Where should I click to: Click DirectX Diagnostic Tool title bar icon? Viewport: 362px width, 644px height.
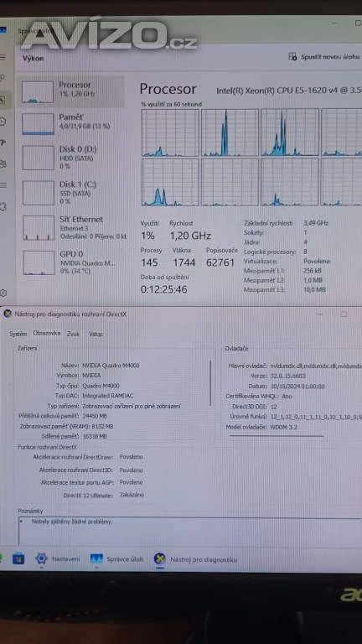coord(8,314)
